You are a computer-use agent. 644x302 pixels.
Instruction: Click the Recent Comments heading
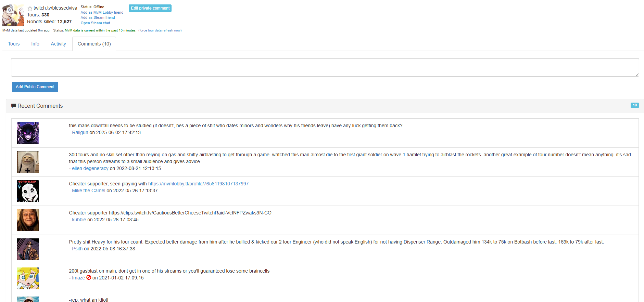40,106
